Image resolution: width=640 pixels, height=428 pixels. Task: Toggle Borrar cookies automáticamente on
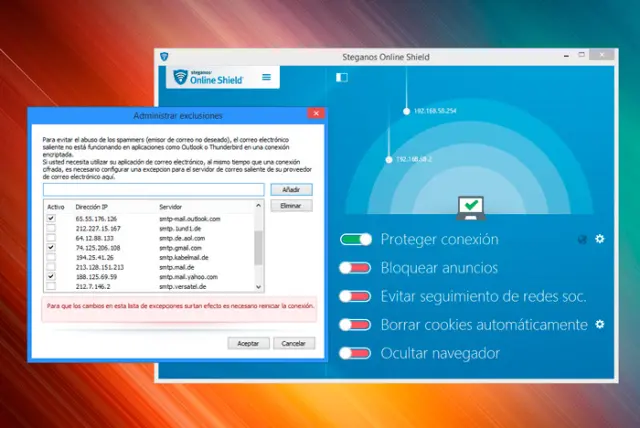point(355,325)
